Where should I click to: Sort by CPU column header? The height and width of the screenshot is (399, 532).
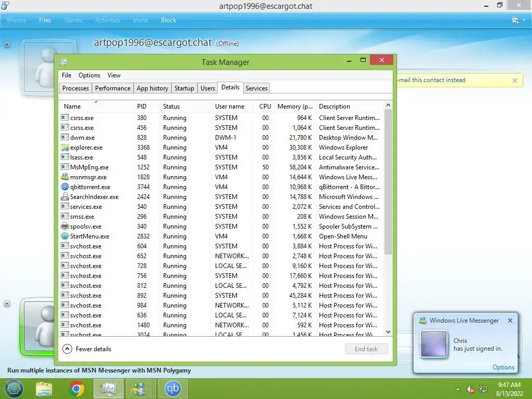[x=263, y=107]
